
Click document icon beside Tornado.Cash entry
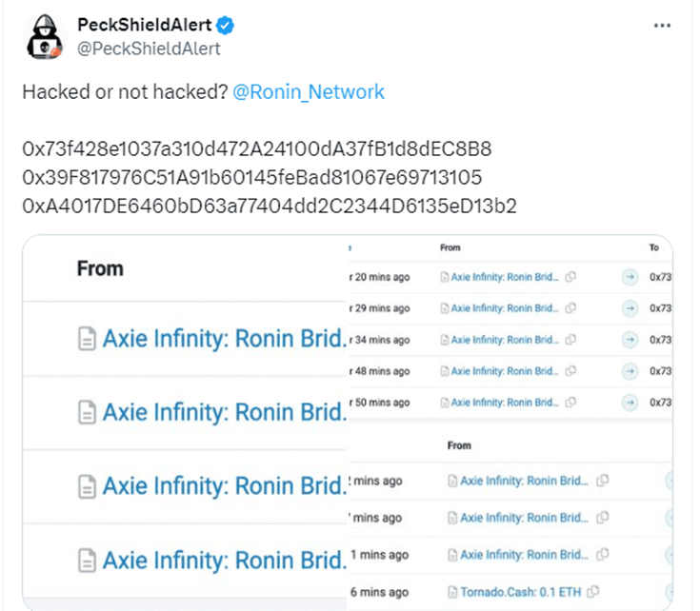[453, 591]
